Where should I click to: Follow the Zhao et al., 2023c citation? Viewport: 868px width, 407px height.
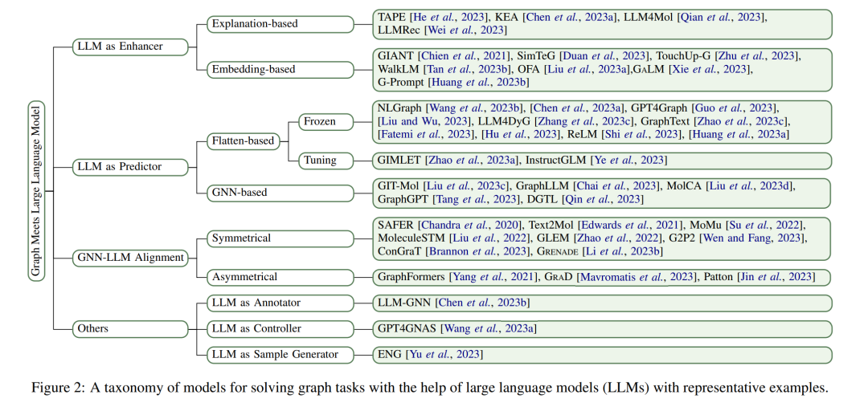click(x=741, y=122)
